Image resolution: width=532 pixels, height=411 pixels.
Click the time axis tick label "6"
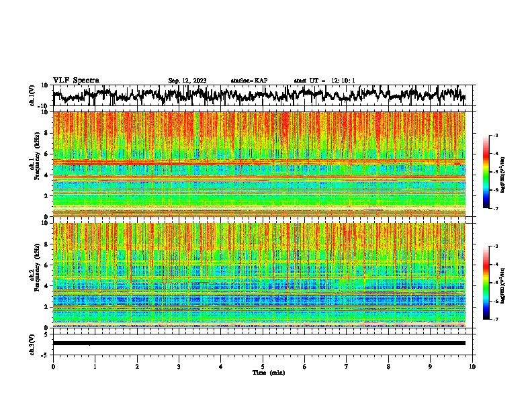305,367
